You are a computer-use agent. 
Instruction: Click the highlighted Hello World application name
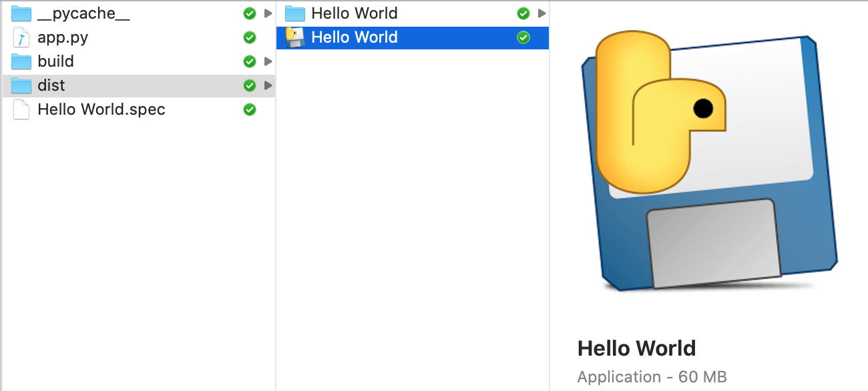(355, 37)
